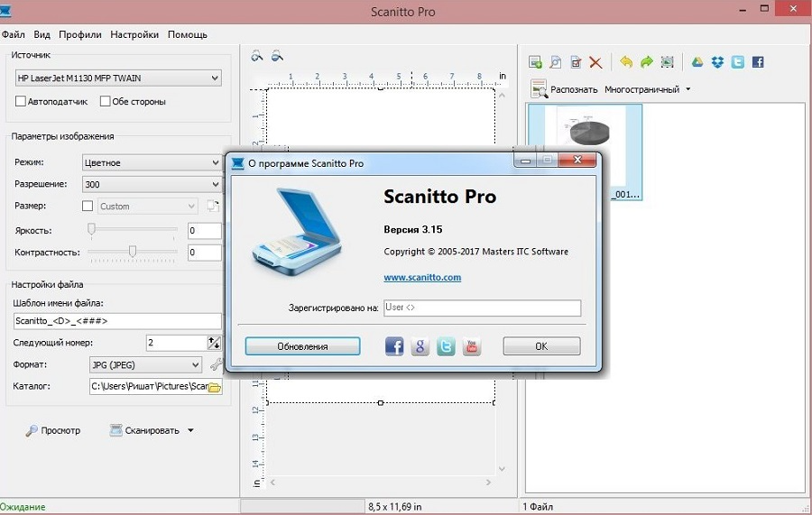
Task: Click the red X delete icon
Action: pyautogui.click(x=595, y=62)
